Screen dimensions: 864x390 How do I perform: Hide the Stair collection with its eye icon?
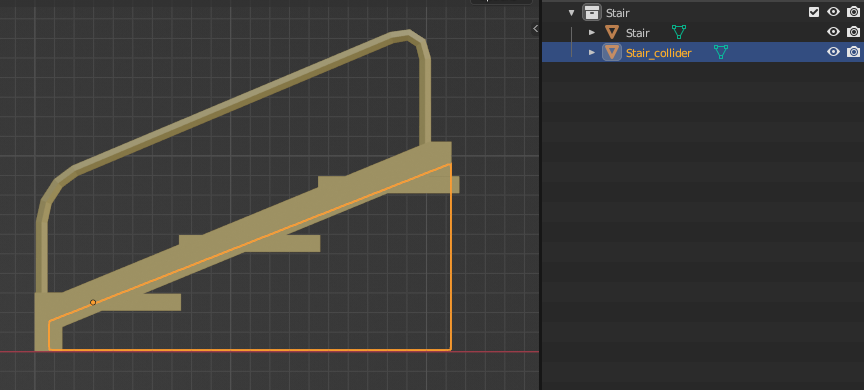[x=833, y=12]
